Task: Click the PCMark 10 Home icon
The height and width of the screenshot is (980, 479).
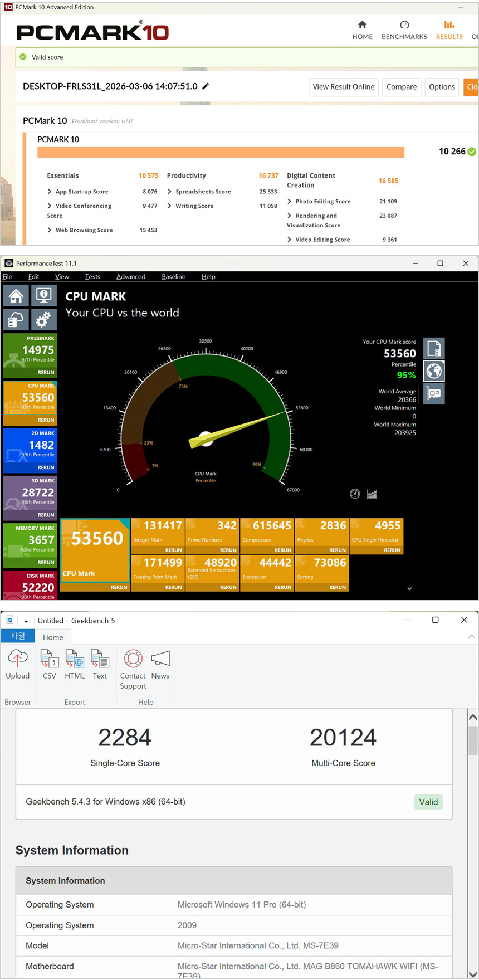Action: 362,25
